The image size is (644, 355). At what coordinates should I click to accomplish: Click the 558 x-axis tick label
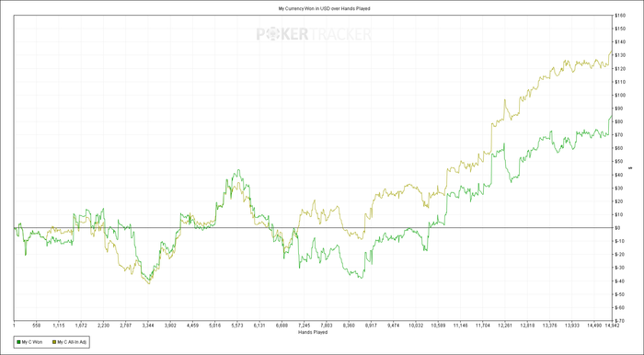36,326
